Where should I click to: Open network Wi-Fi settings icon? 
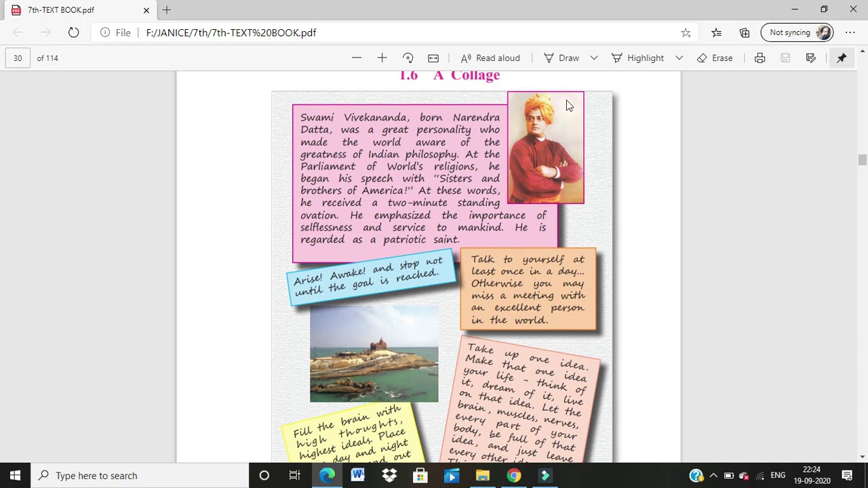tap(760, 476)
